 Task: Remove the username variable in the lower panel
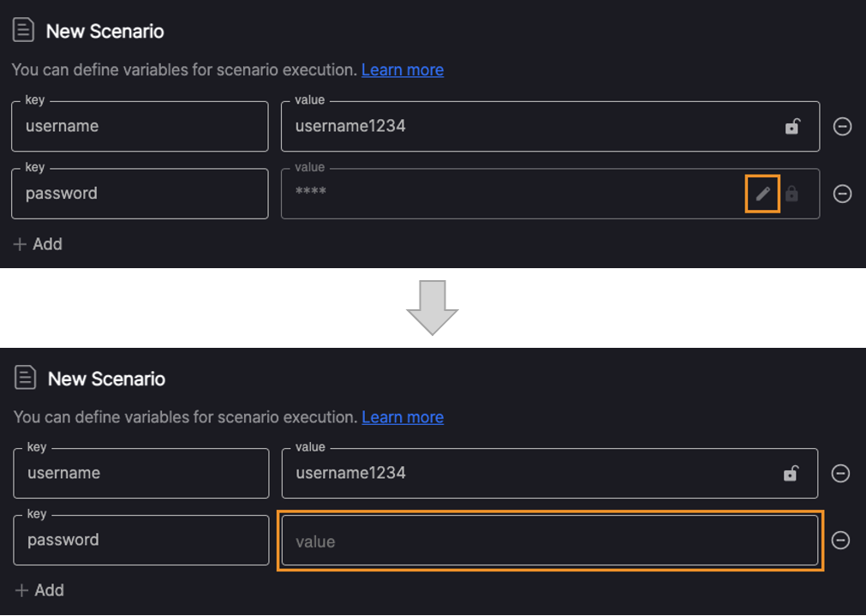point(840,474)
